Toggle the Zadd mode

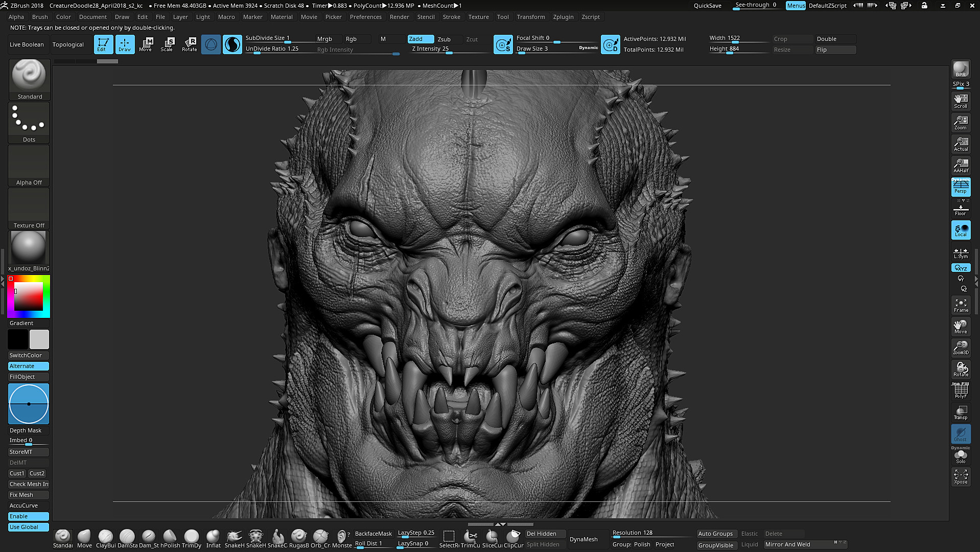coord(421,39)
